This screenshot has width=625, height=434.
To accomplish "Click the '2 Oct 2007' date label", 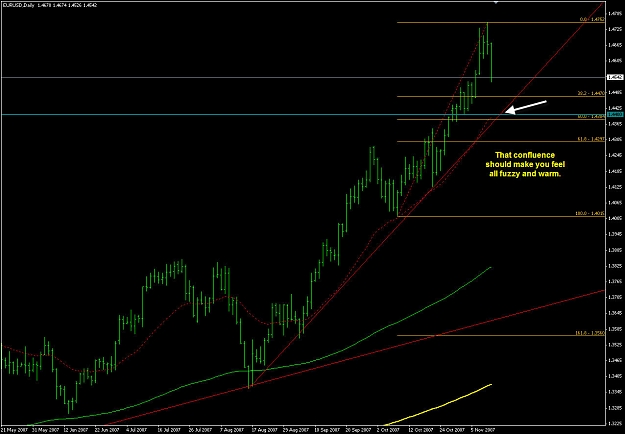I will pos(389,430).
